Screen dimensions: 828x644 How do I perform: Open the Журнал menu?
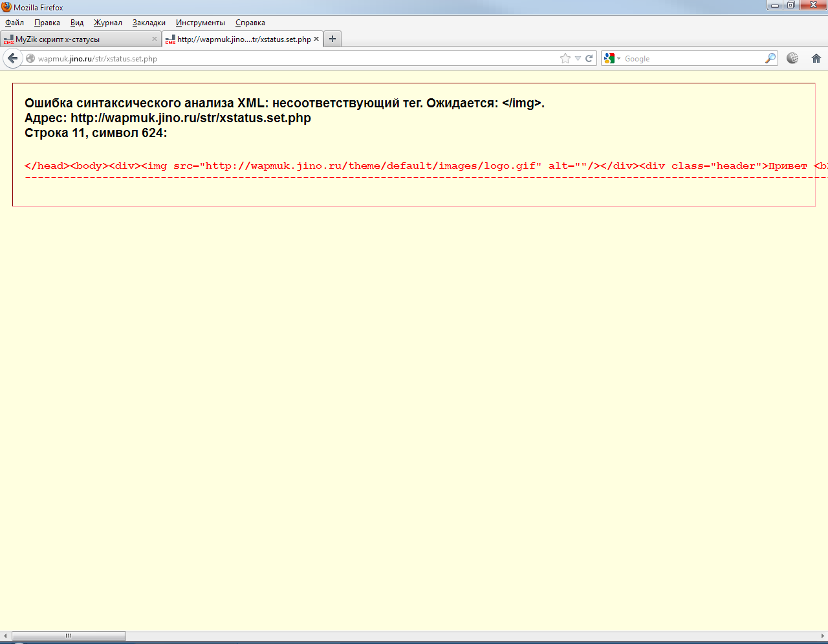tap(108, 23)
